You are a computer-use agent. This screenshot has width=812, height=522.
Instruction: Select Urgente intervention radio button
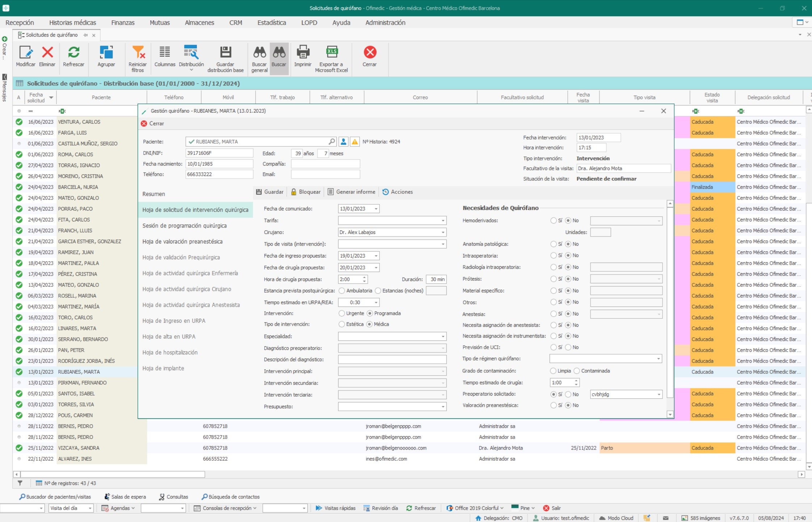341,313
